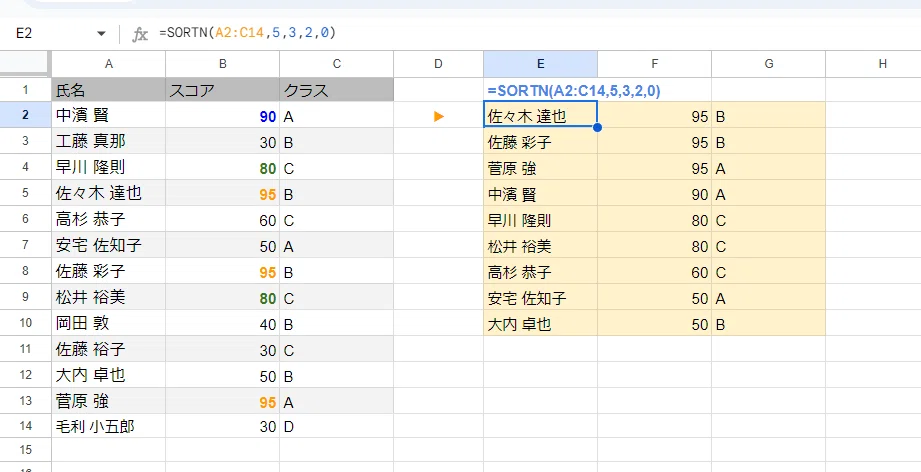Select 大内 卓也 in column A
Image resolution: width=921 pixels, height=472 pixels.
tap(109, 375)
